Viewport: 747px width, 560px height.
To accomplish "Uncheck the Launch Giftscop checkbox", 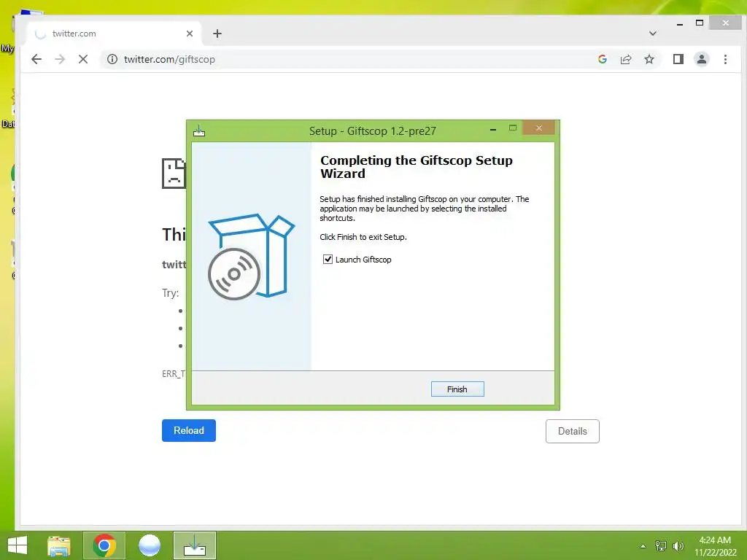I will tap(328, 259).
